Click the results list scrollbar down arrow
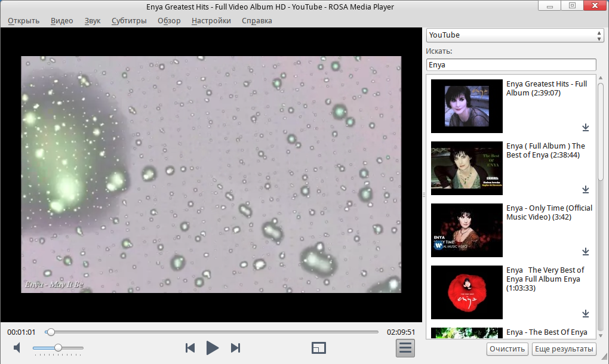This screenshot has width=609, height=364. coord(601,336)
